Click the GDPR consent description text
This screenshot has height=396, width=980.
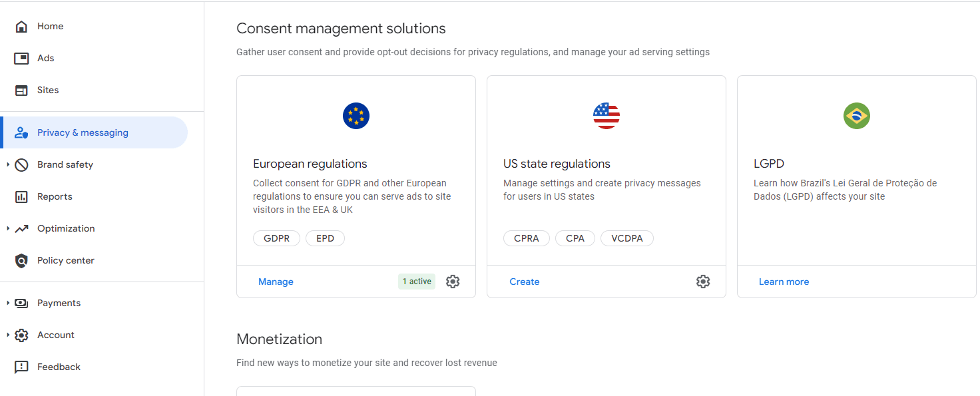352,196
